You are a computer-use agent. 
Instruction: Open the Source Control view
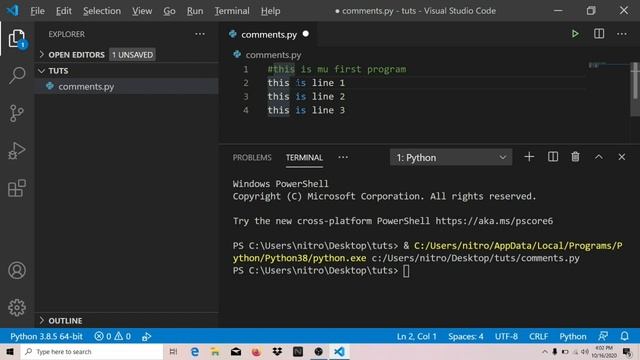(x=17, y=113)
